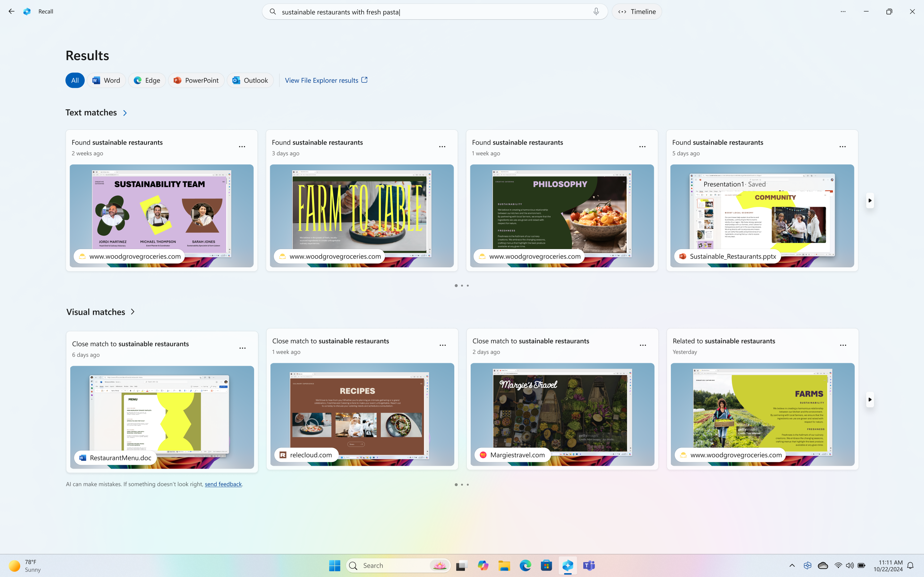
Task: Expand the Text matches section
Action: click(x=124, y=112)
